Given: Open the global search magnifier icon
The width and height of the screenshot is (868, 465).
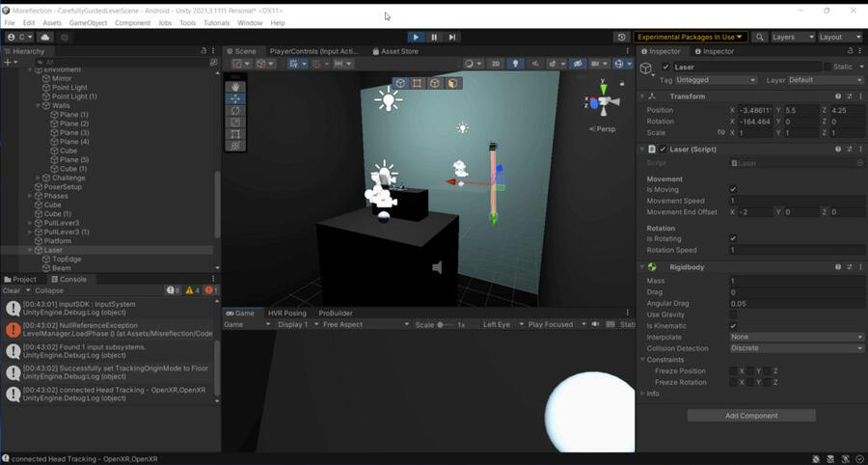Looking at the screenshot, I should 760,37.
